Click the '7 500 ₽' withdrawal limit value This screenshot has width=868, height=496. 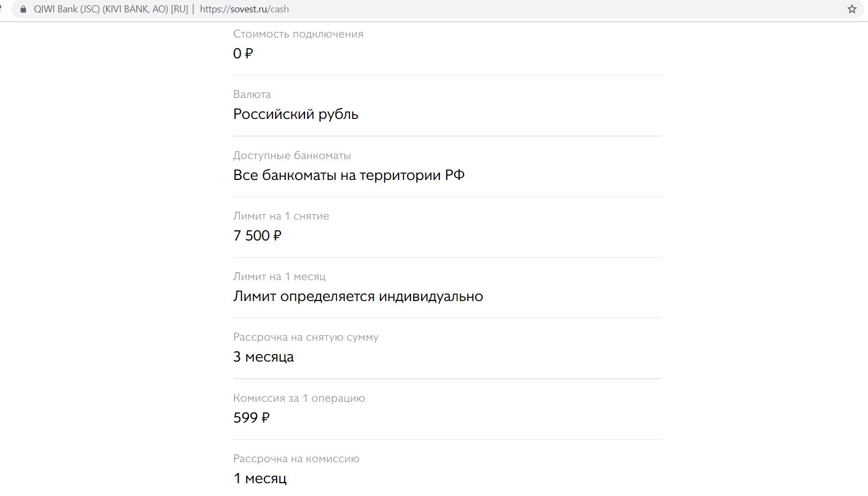(x=257, y=236)
